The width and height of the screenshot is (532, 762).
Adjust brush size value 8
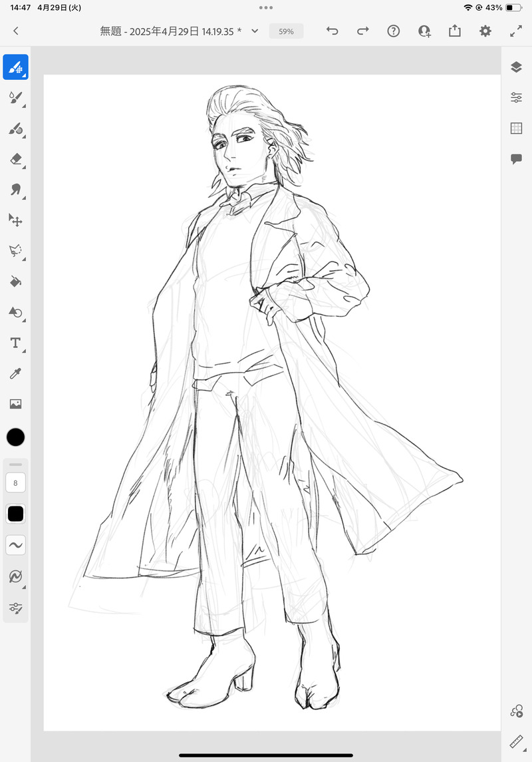15,483
